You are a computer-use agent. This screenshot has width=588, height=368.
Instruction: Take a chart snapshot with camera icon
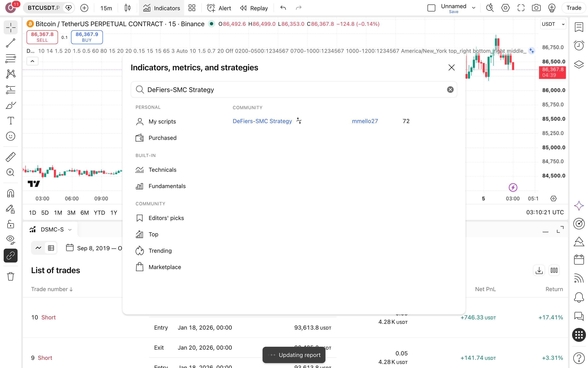tap(536, 8)
